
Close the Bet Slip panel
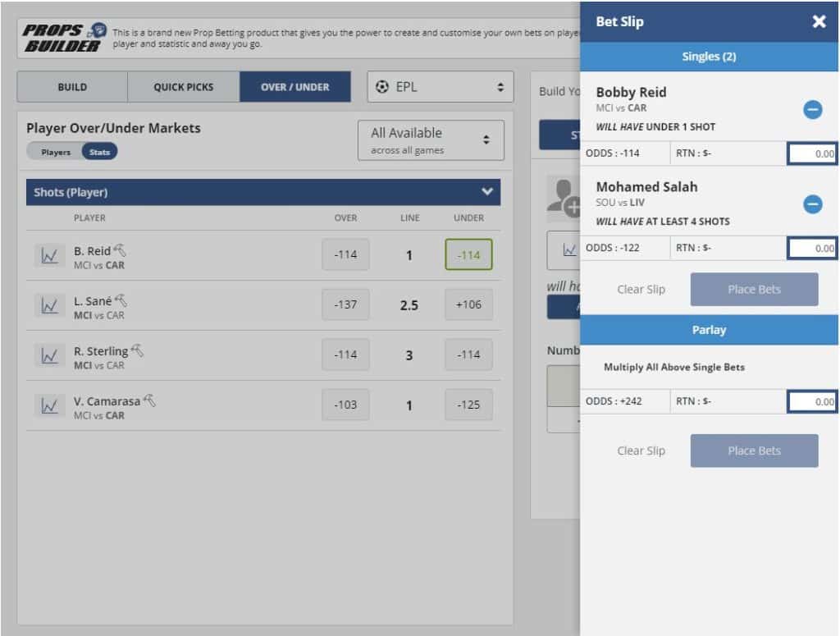click(819, 21)
